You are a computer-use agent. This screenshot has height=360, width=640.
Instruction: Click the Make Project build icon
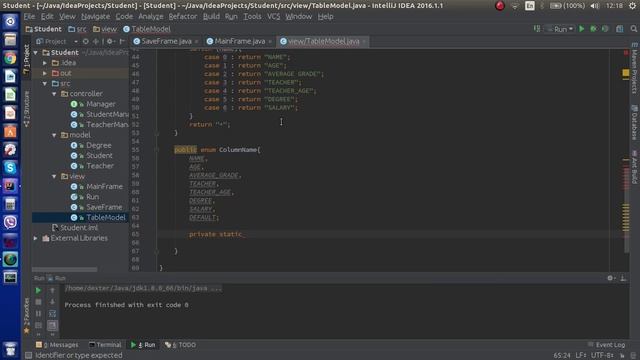pos(537,29)
